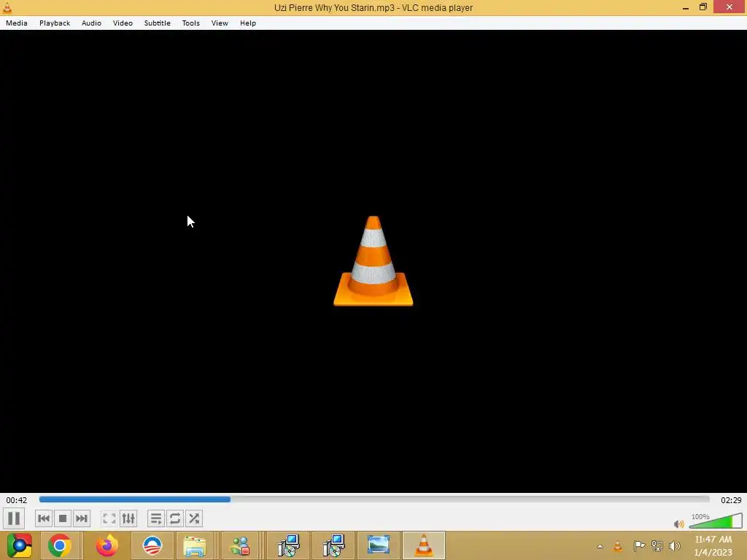
Task: Open Action Center flag icon
Action: (639, 546)
